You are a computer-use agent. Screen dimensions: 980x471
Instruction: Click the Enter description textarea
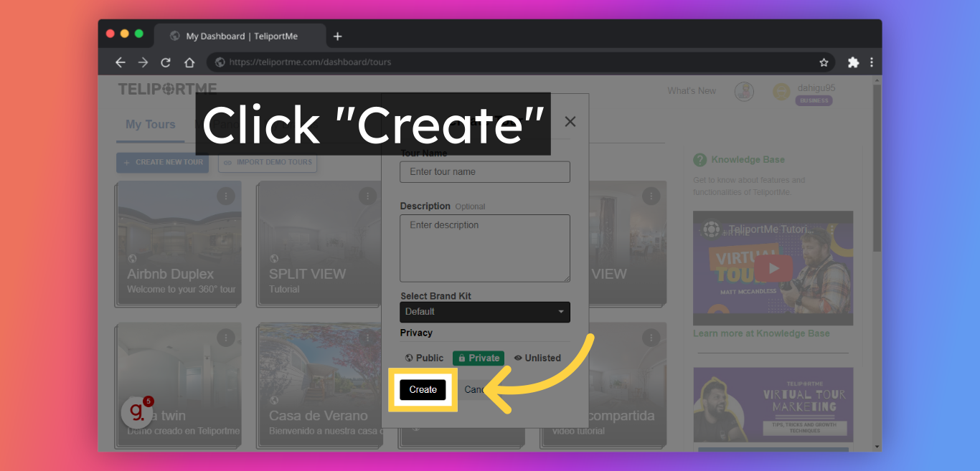tap(485, 248)
